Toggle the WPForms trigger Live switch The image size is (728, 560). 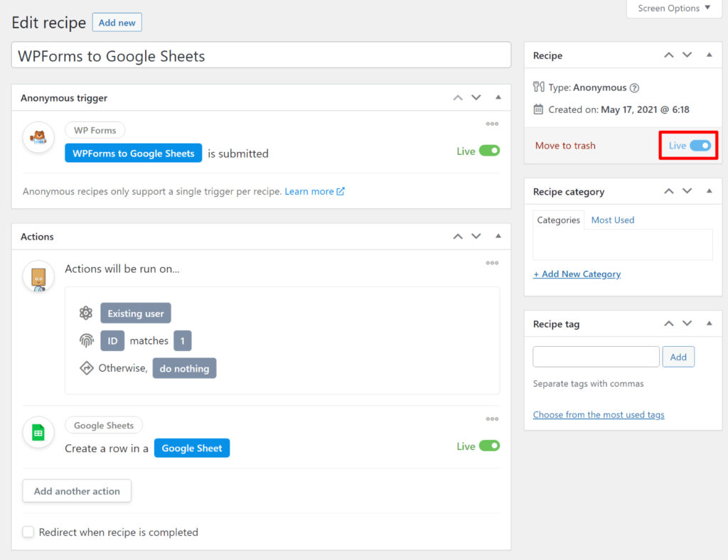(x=489, y=151)
